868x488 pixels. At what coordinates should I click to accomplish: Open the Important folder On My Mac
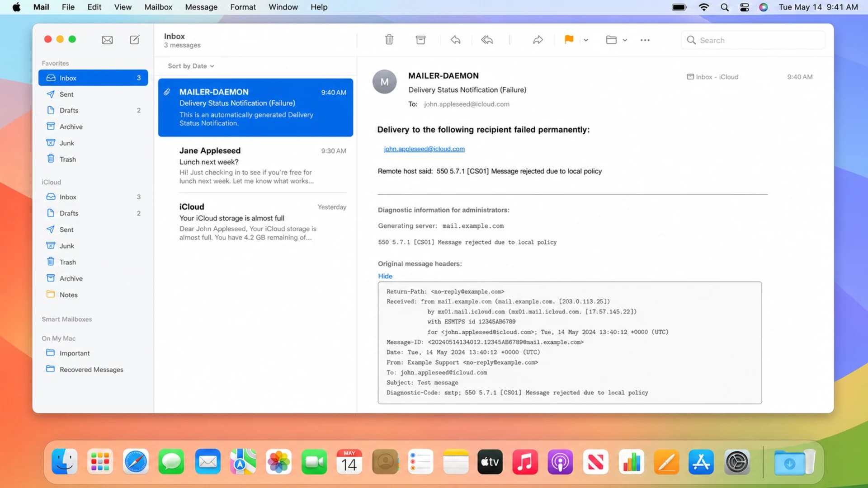pyautogui.click(x=93, y=353)
